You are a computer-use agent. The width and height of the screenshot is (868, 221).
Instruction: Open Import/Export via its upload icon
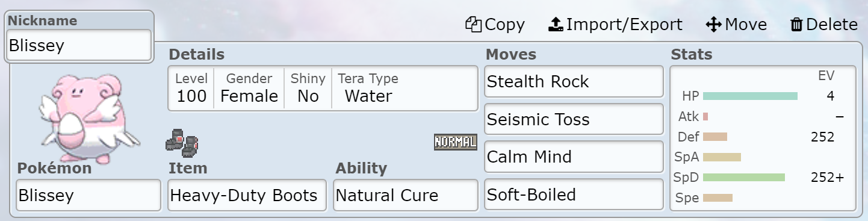point(556,25)
